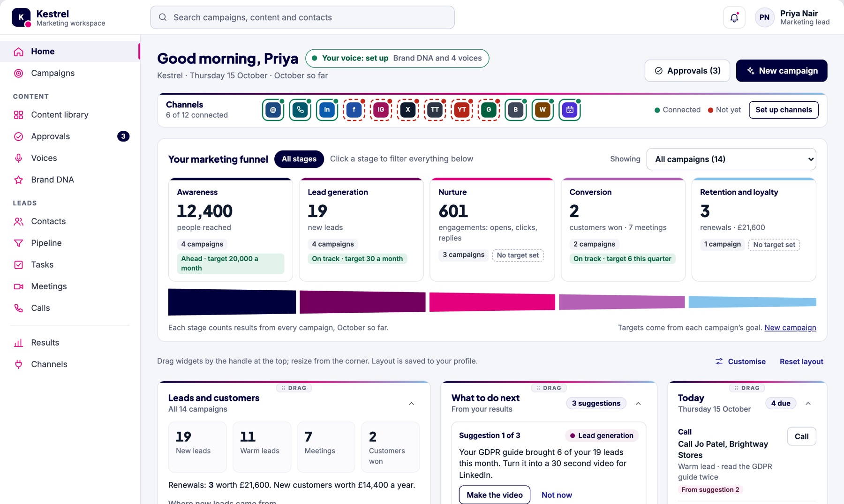Collapse the Leads and customers widget

tap(411, 404)
